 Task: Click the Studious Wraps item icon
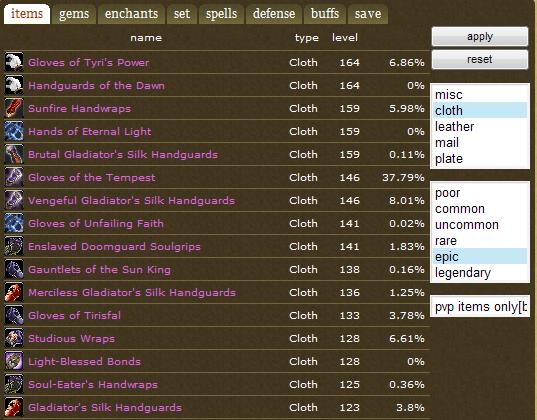click(14, 338)
